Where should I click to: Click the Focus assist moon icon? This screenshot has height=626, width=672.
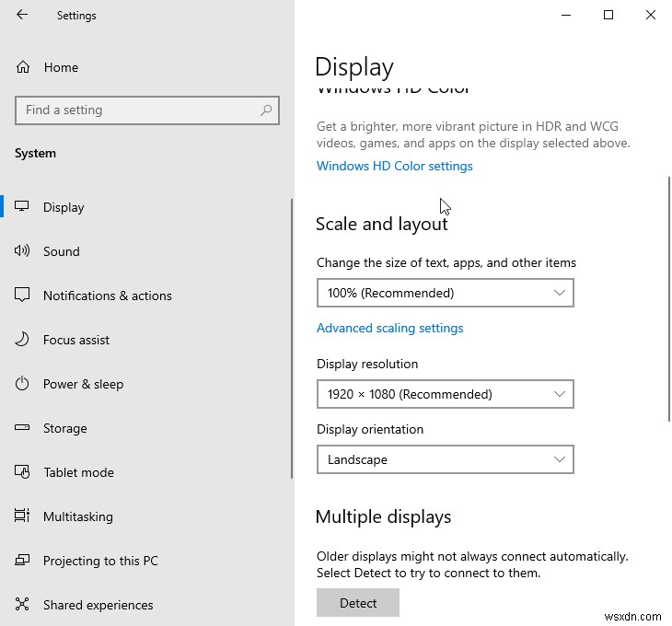point(23,340)
